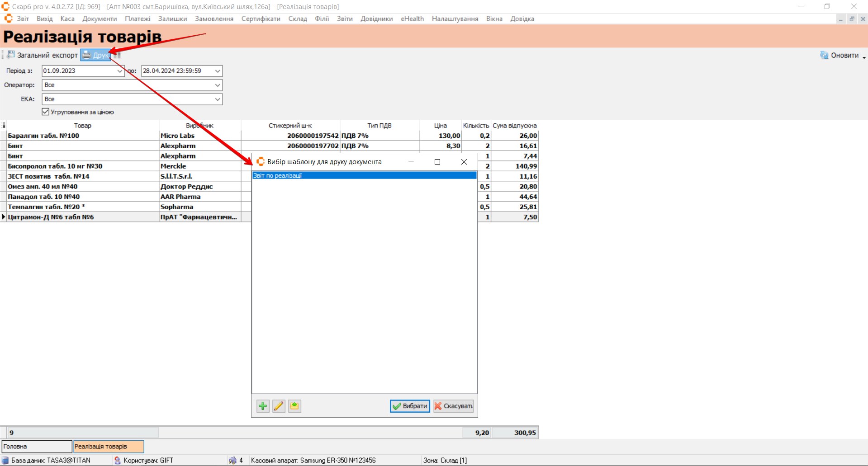868x466 pixels.
Task: Open the Документи menu
Action: click(100, 19)
